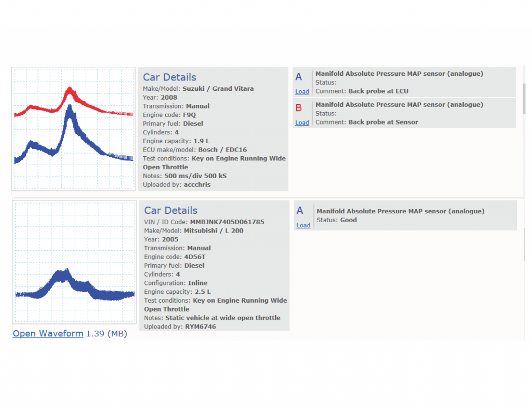Click the engine capacity 1.9 L value
Image resolution: width=532 pixels, height=408 pixels.
click(x=202, y=141)
